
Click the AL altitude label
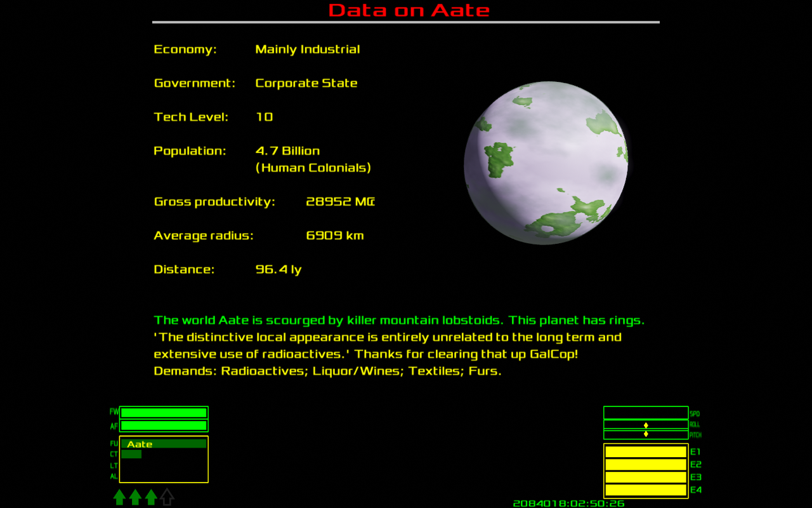pyautogui.click(x=114, y=476)
